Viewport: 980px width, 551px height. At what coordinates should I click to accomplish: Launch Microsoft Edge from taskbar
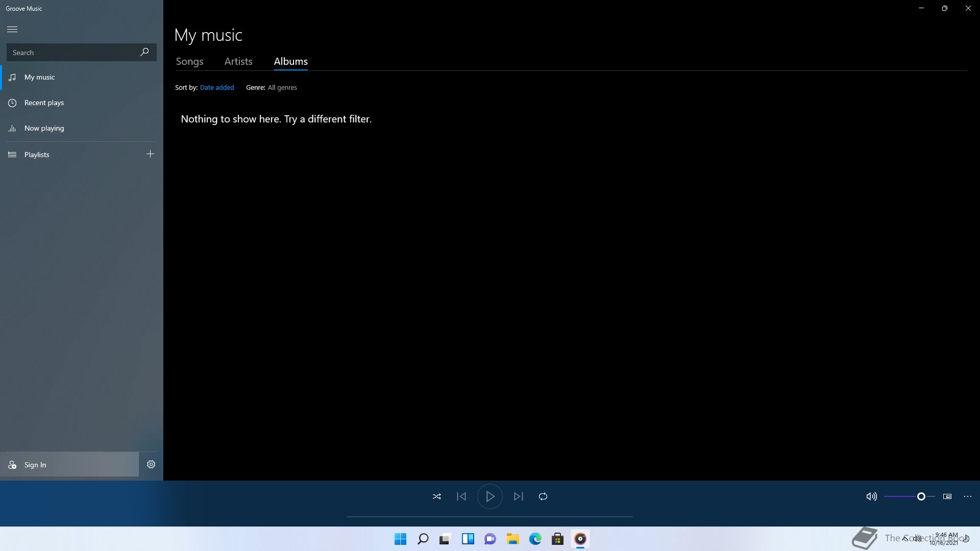(535, 539)
